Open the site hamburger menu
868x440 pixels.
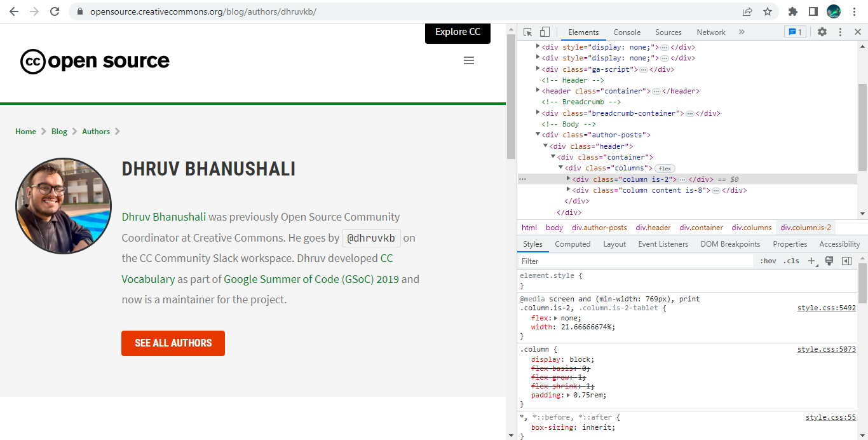[469, 60]
